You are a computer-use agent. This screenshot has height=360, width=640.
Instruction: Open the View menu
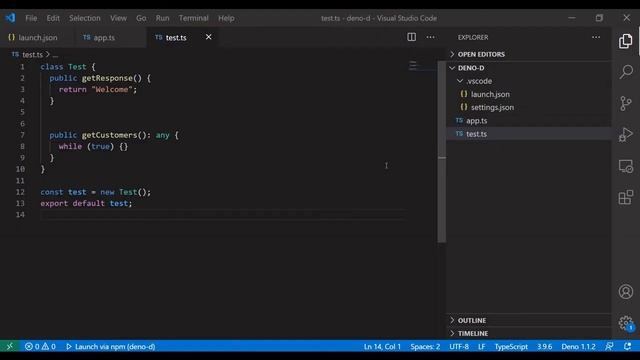point(118,18)
